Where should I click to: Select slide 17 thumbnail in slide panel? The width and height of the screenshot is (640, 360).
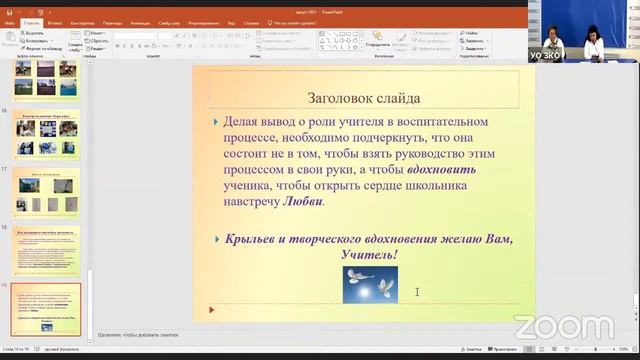point(46,193)
